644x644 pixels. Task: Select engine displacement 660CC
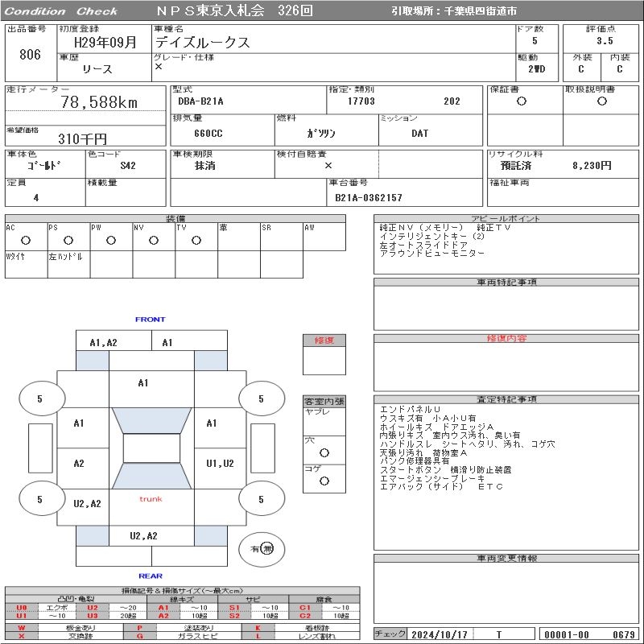(x=208, y=134)
